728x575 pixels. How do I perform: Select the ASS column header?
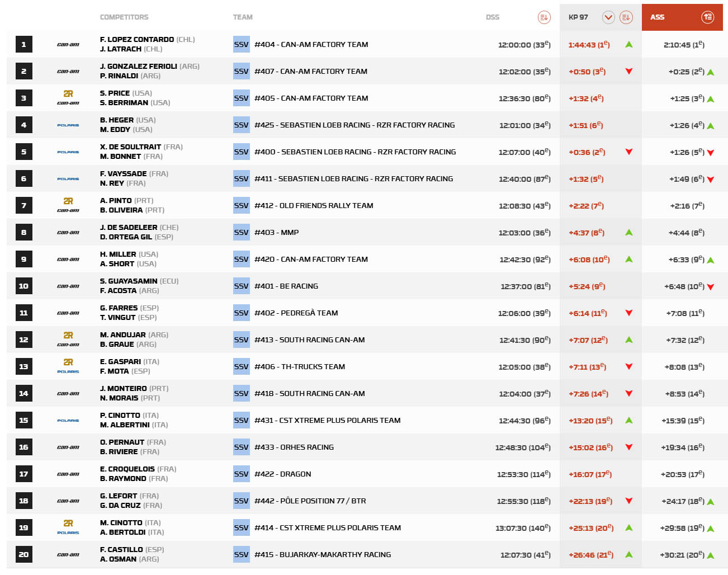tap(657, 17)
